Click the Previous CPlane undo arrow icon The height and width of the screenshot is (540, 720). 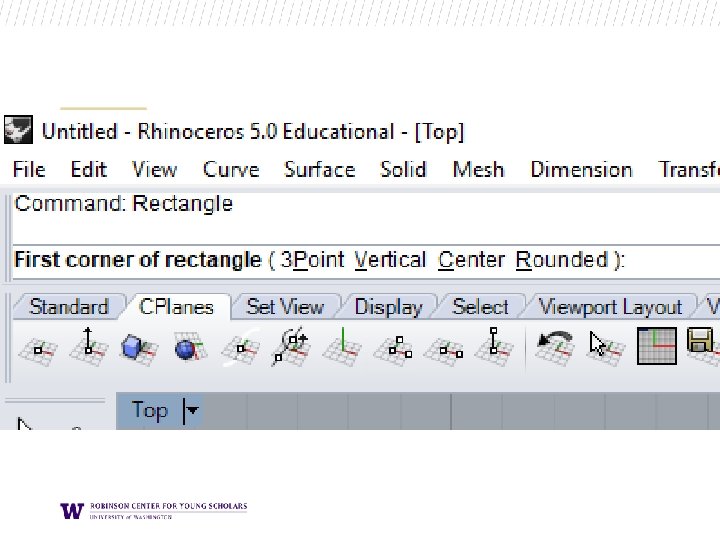pyautogui.click(x=555, y=347)
